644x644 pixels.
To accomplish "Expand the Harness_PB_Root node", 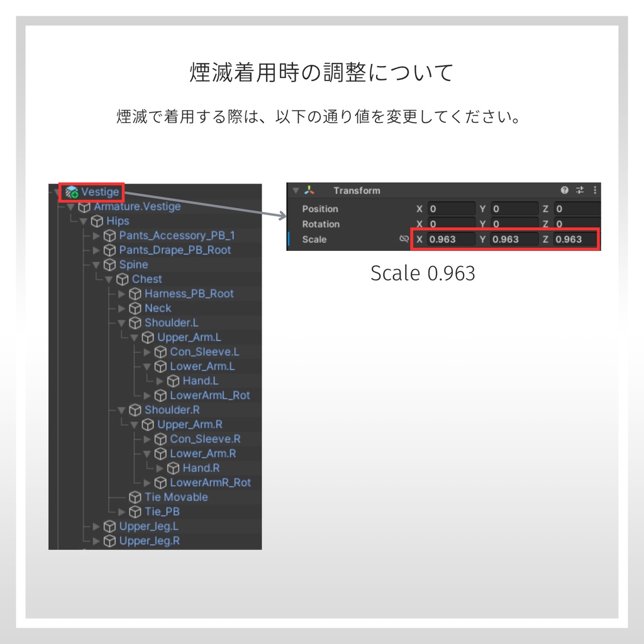I will pyautogui.click(x=122, y=294).
